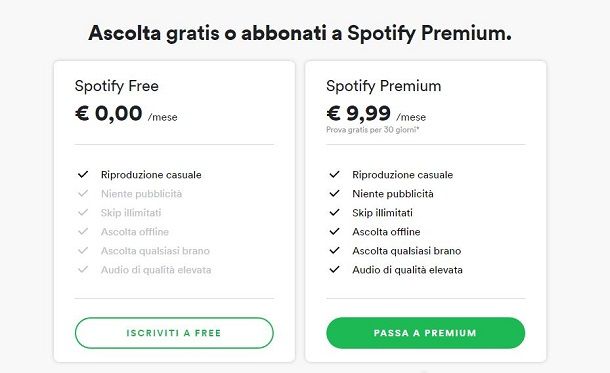Click the Prova gratis per 30 giorni note

373,130
